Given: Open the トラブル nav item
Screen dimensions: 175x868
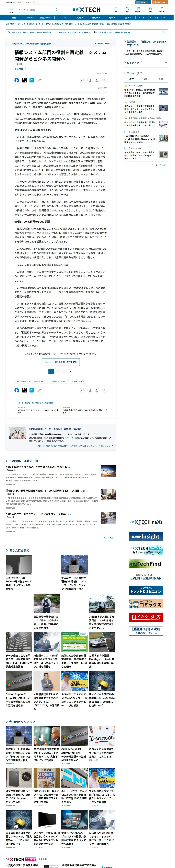Looking at the screenshot, I should click(x=30, y=18).
